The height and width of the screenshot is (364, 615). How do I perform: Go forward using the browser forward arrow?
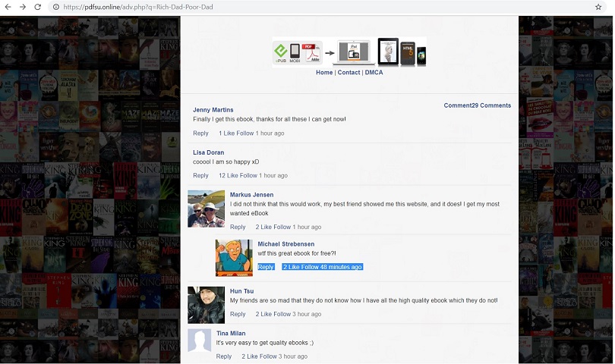tap(23, 7)
